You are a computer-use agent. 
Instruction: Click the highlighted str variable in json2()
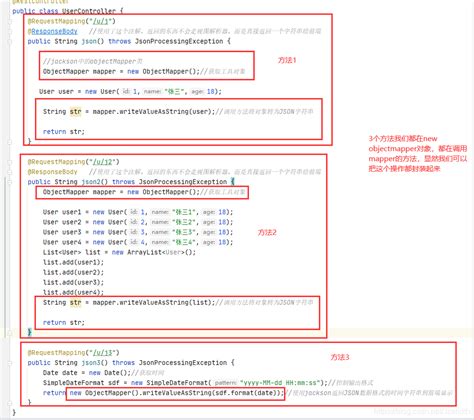point(75,303)
